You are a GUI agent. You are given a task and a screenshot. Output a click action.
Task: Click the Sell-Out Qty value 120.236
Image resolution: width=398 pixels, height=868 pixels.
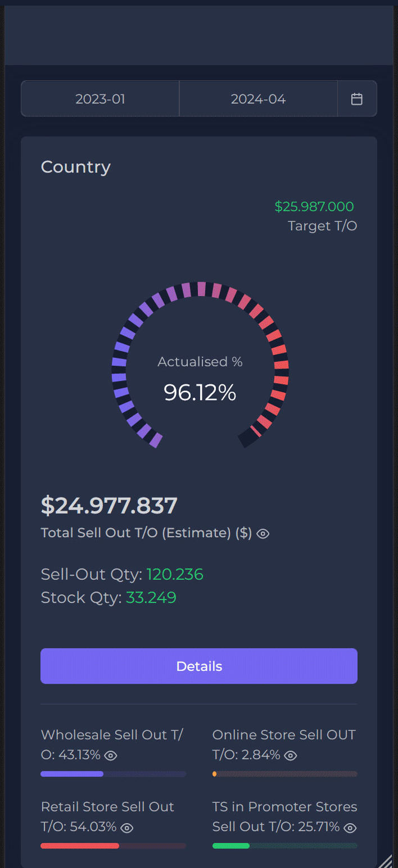point(175,574)
